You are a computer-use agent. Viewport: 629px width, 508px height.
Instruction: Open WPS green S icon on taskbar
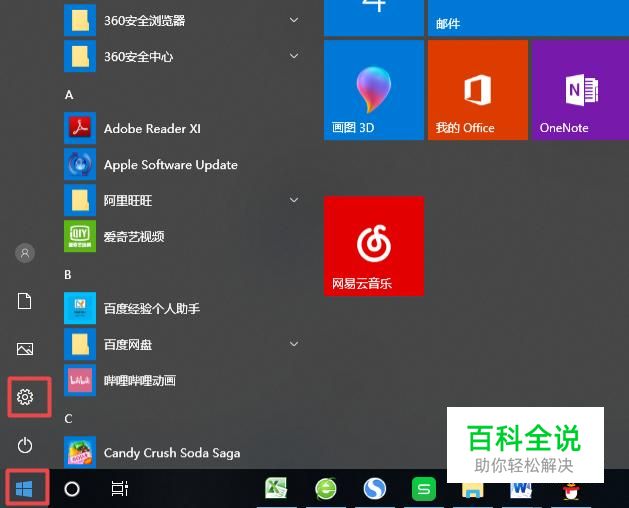(x=424, y=489)
